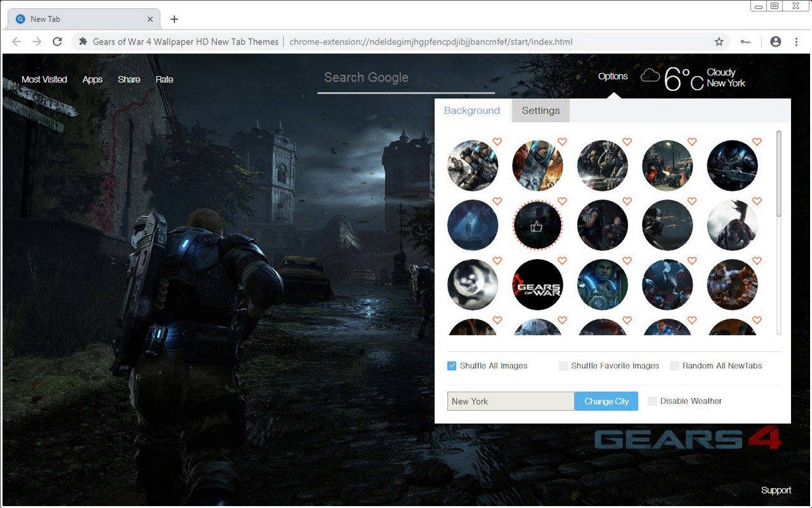
Task: Favorite the soldier fighting reddish creature wallpaper
Action: [757, 261]
